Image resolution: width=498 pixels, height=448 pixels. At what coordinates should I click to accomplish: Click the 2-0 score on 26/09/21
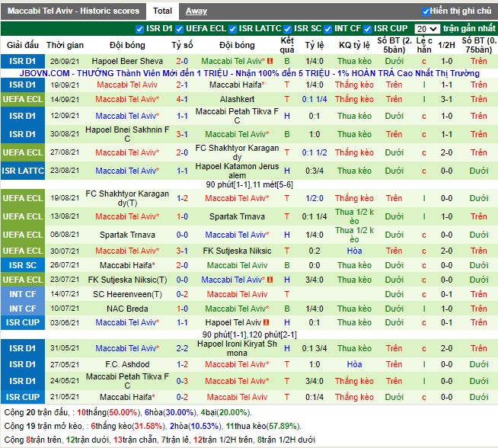click(x=182, y=61)
